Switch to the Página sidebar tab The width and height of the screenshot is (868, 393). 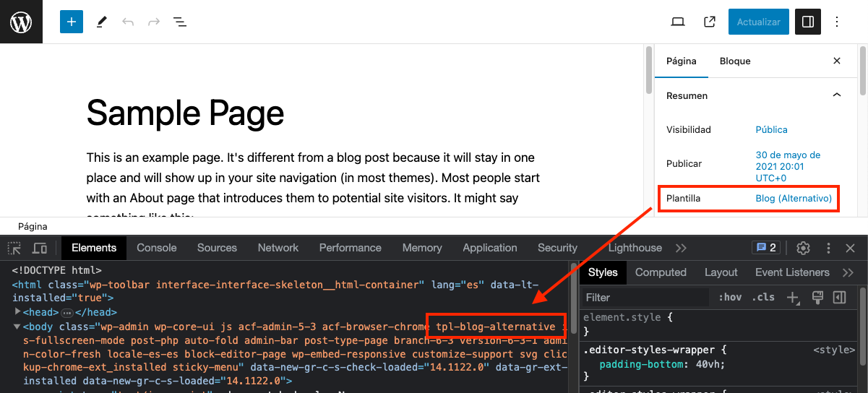click(x=682, y=61)
